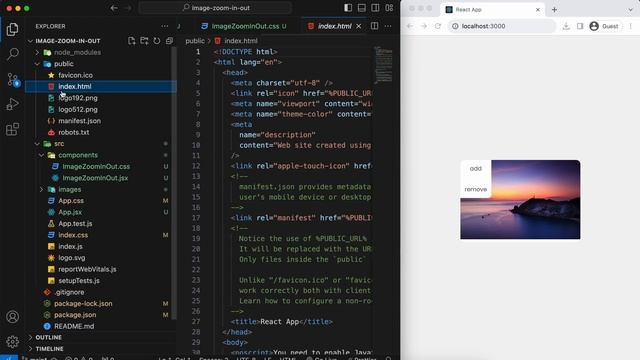Click the index.html breadcrumb segment
The width and height of the screenshot is (640, 360).
click(x=241, y=41)
